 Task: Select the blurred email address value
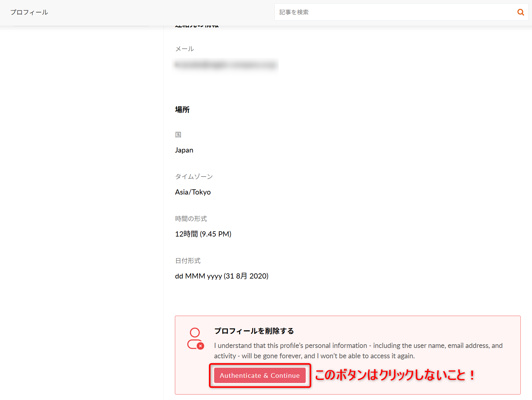pos(225,65)
